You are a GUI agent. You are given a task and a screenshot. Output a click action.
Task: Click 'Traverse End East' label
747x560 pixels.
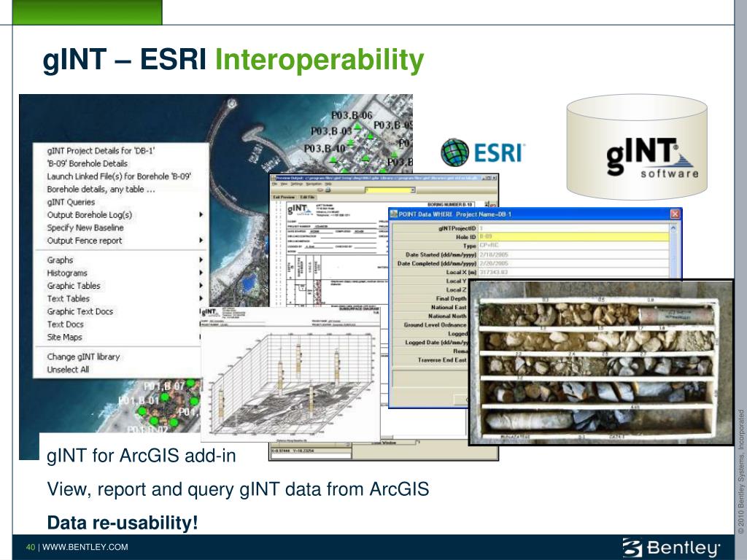[443, 360]
